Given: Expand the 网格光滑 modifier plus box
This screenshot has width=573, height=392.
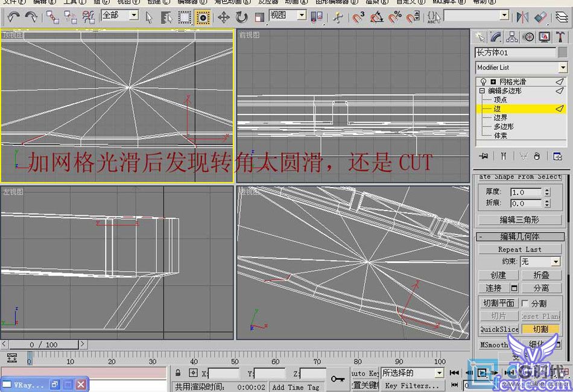Looking at the screenshot, I should coord(493,82).
